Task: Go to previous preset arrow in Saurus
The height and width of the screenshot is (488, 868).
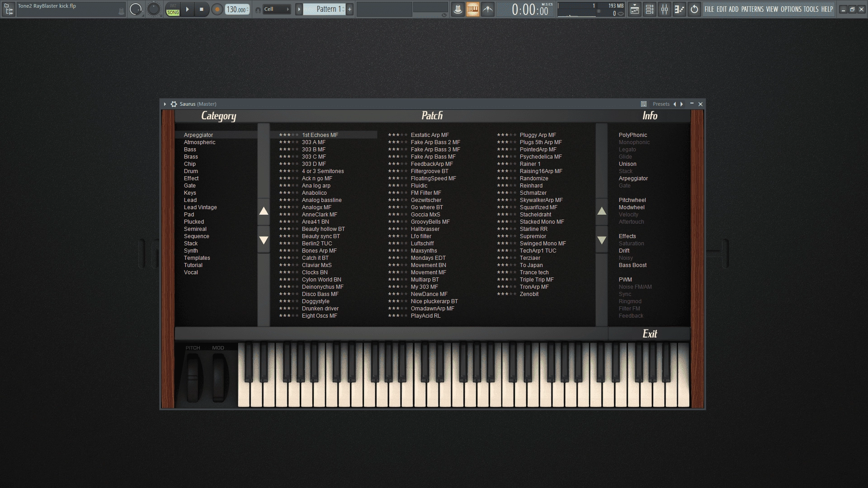Action: coord(675,104)
